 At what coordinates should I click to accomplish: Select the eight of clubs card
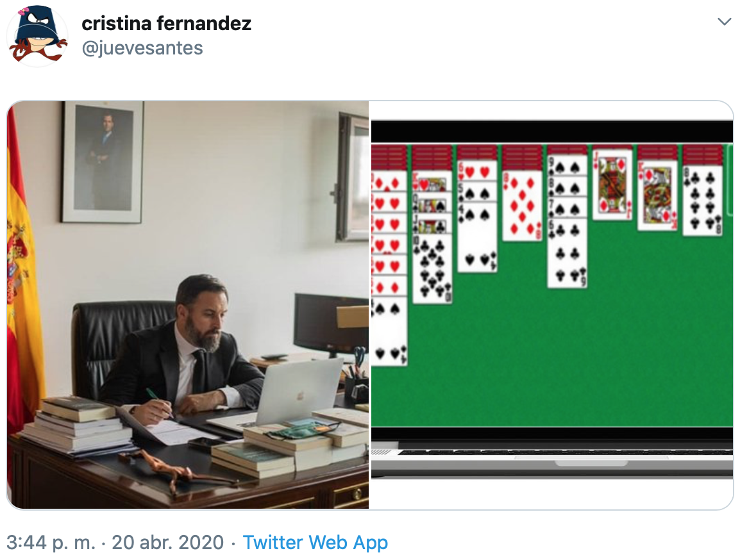click(703, 201)
